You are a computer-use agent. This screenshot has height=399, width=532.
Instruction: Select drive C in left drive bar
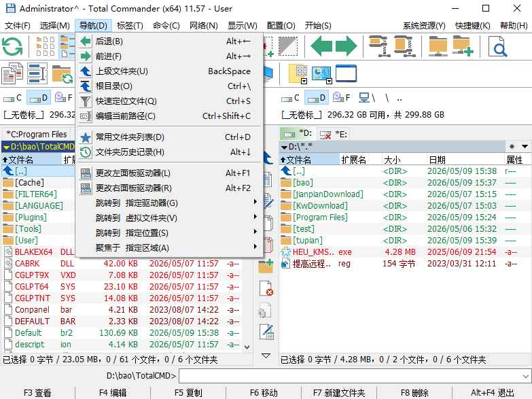point(12,98)
